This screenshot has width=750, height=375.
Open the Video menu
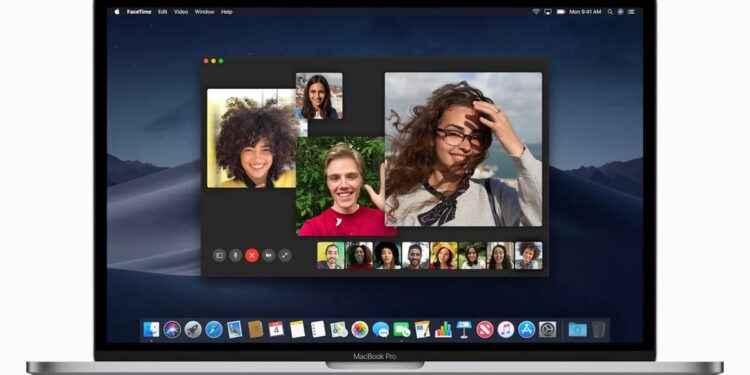181,12
